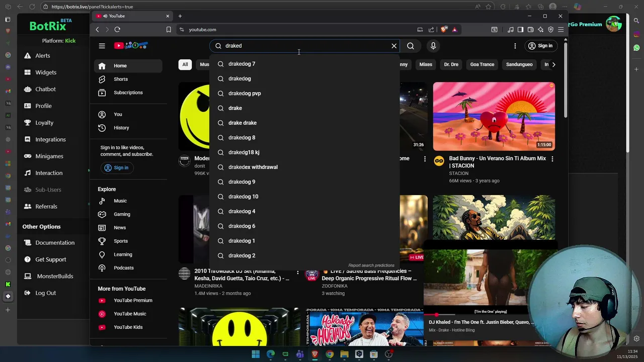Open YouTube hamburger guide menu
The width and height of the screenshot is (644, 362).
coord(102,46)
